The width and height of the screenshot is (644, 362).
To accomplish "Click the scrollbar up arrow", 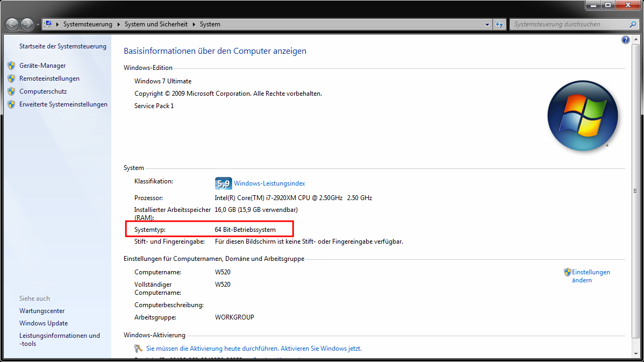I will click(x=636, y=39).
